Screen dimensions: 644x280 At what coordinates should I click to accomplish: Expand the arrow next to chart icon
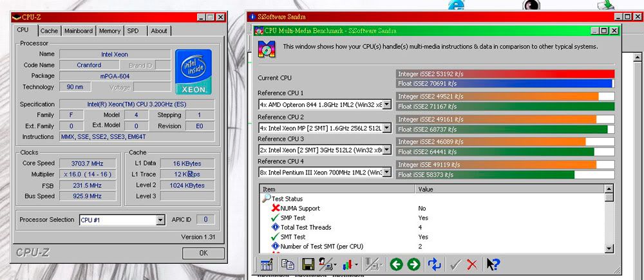pos(356,265)
